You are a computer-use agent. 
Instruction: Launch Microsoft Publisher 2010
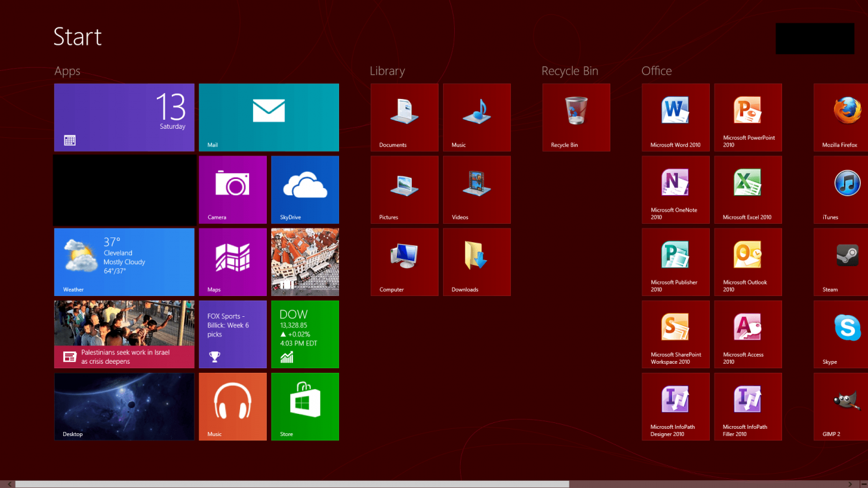tap(675, 262)
